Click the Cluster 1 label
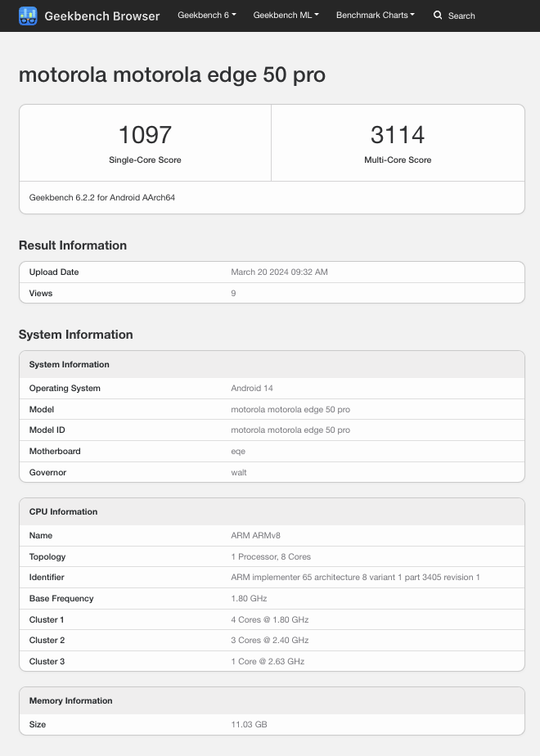 (47, 620)
